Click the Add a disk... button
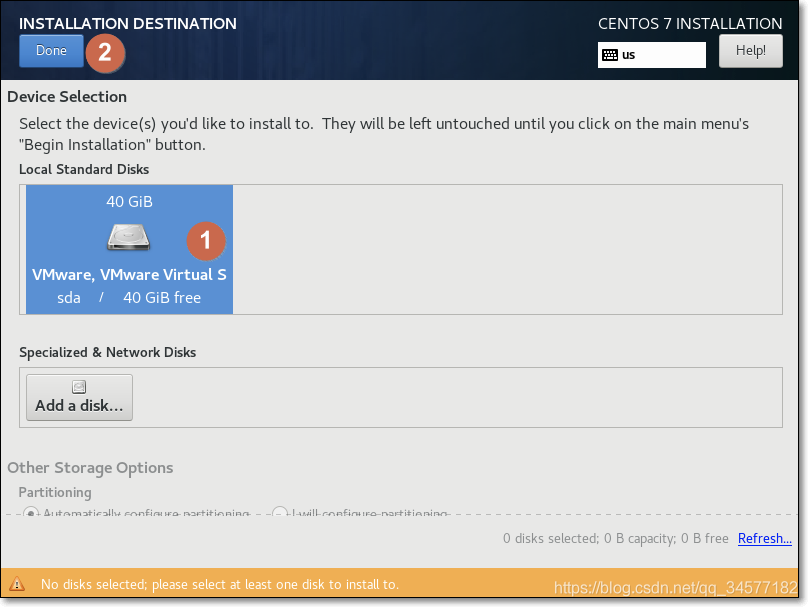This screenshot has width=808, height=607. click(x=79, y=397)
